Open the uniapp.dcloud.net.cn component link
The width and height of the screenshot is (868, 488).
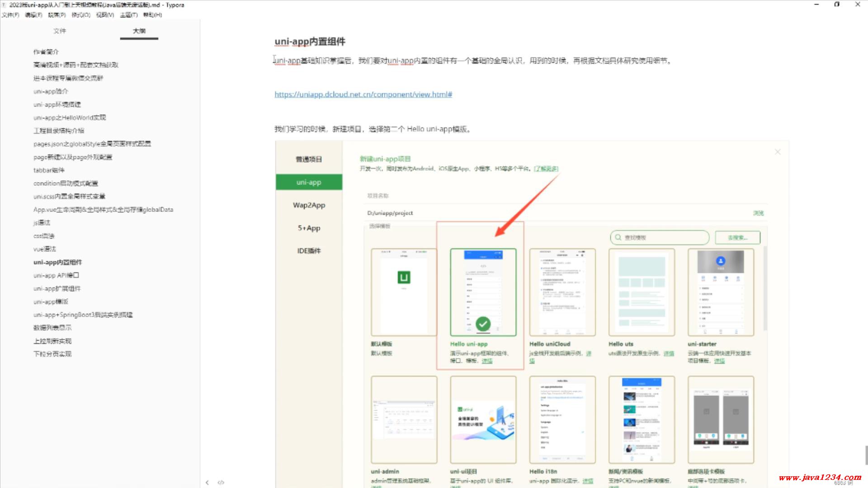click(363, 94)
